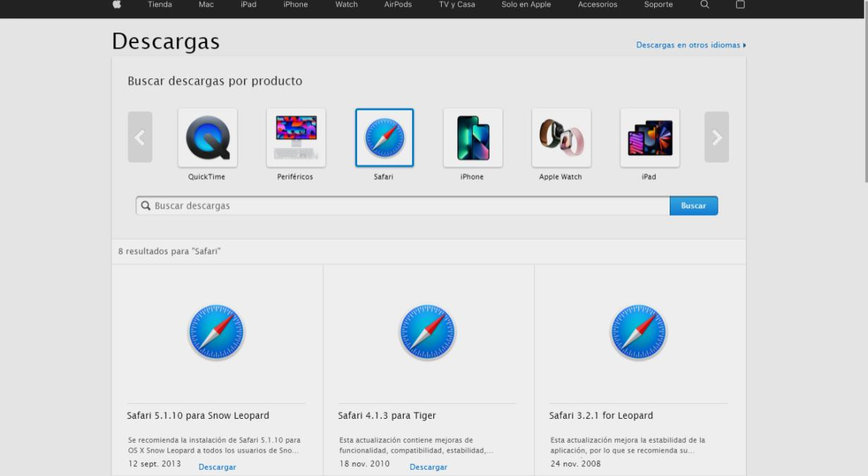Viewport: 868px width, 476px height.
Task: Open Safari 3.2.1 for Leopard title
Action: pyautogui.click(x=601, y=415)
